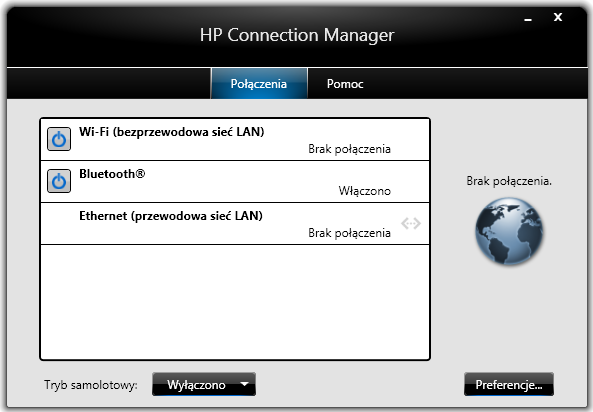
Task: Expand the Tryb samolotowy dropdown arrow
Action: click(x=245, y=384)
